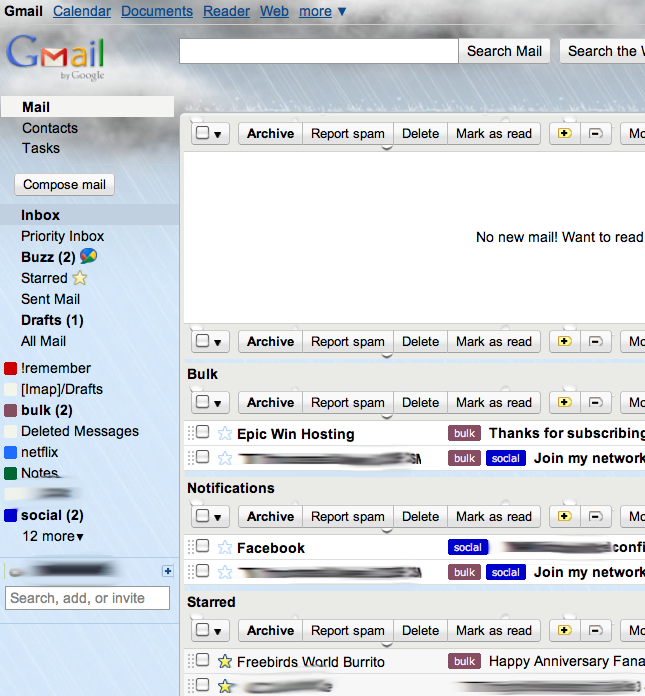Click bulk tag on Freebirds World Burrito email
Viewport: 645px width, 696px height.
coord(464,661)
